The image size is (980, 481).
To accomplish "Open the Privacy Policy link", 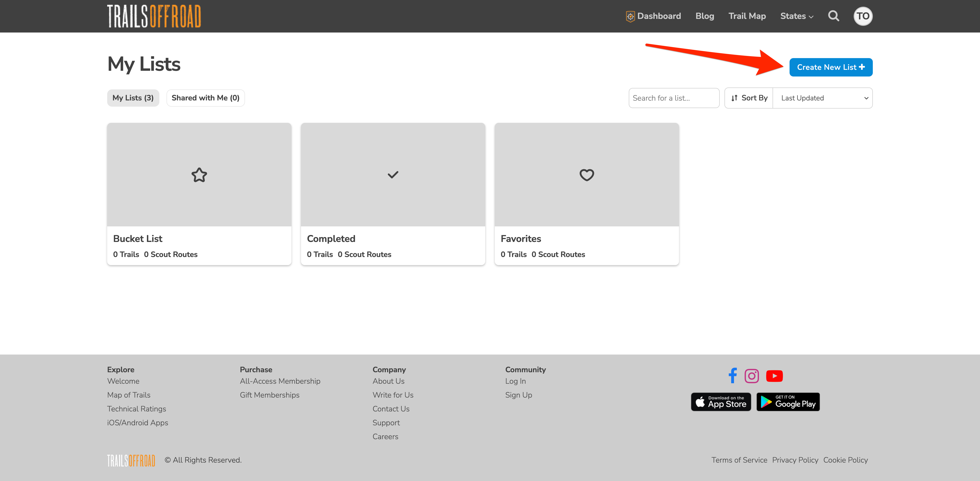I will point(795,460).
